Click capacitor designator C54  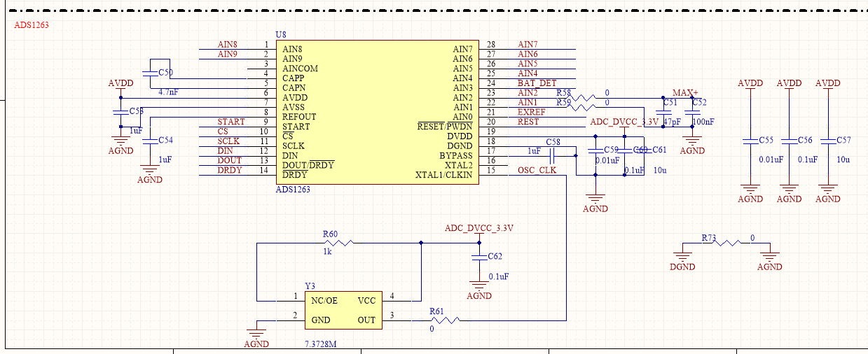click(165, 140)
